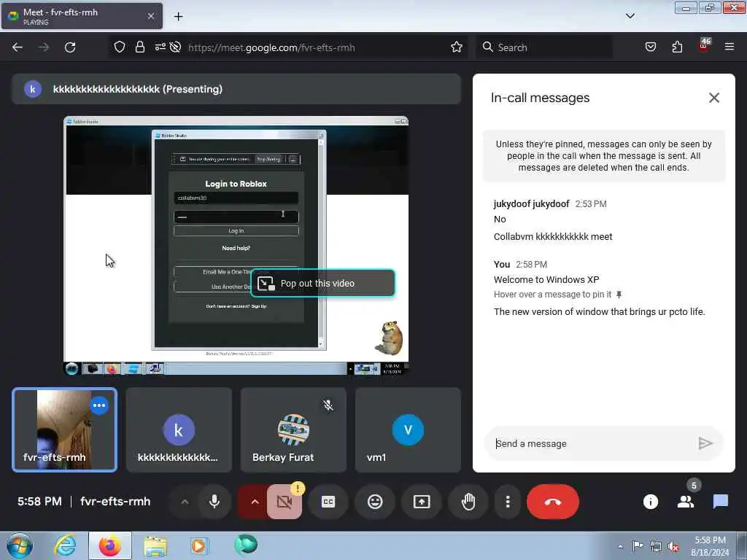Screen dimensions: 747x560
Task: Open the Windows Start menu
Action: [20, 545]
